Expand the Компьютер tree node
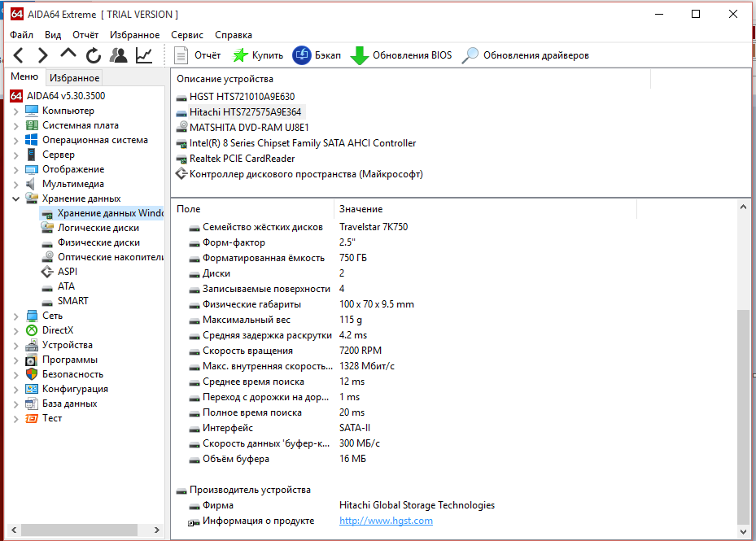 (x=15, y=111)
